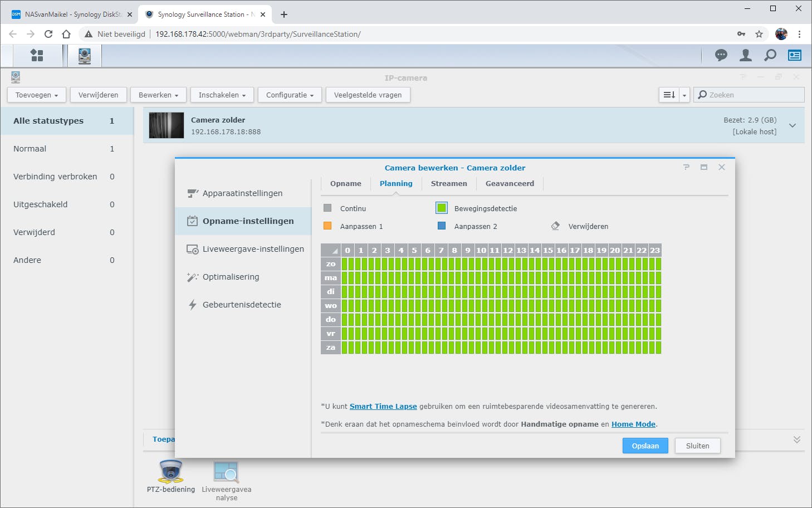
Task: Select the Aanpassen 2 blue swatch
Action: (x=442, y=226)
